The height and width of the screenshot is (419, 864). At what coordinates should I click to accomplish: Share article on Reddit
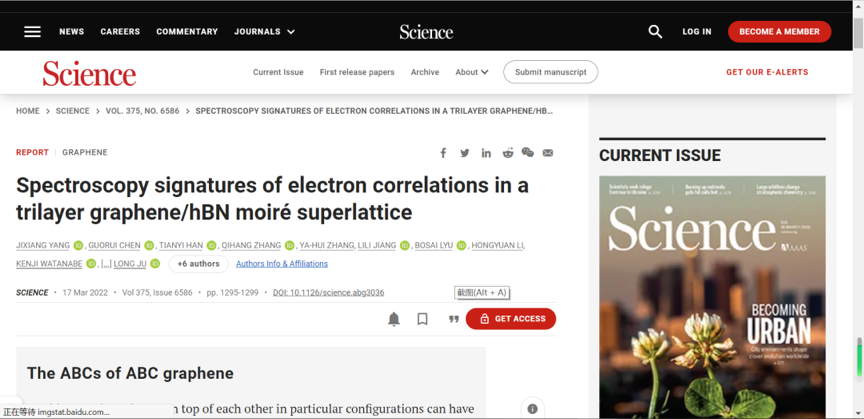(x=507, y=153)
